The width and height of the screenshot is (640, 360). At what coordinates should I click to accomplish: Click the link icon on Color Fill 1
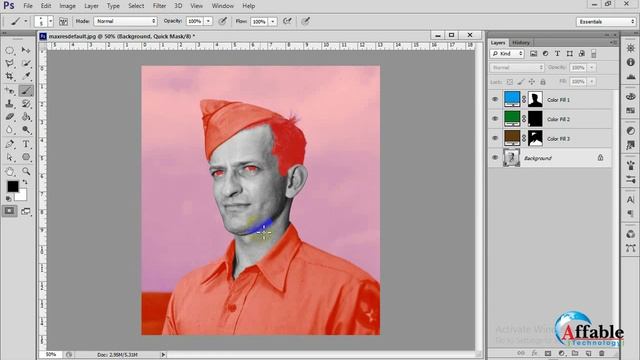click(x=524, y=100)
